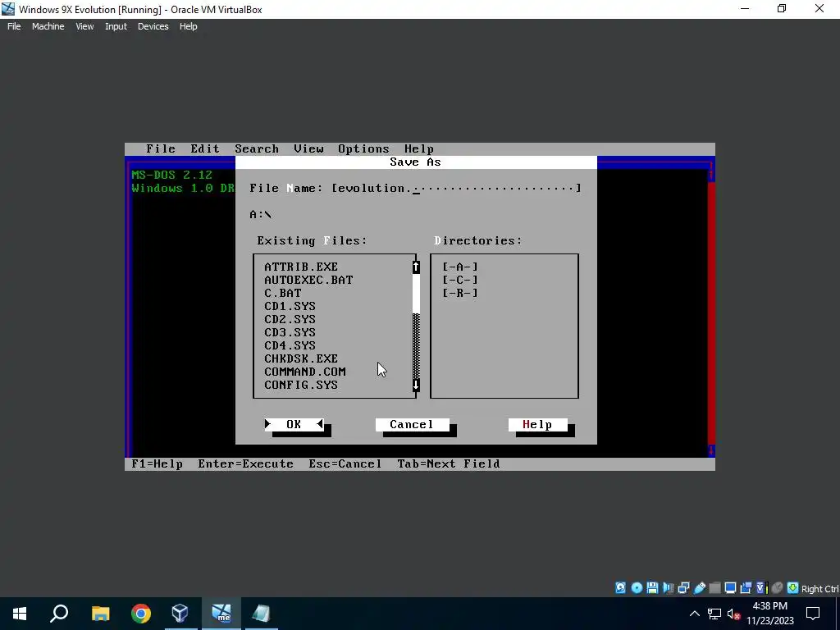Screen dimensions: 840x630
Task: Open the VirtualBox Input menu
Action: pos(116,26)
